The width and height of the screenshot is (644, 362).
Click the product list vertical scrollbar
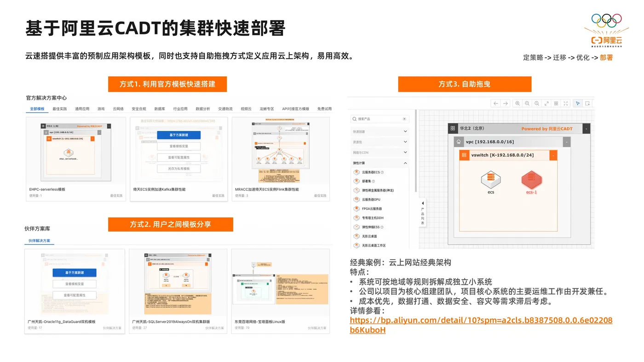click(416, 151)
